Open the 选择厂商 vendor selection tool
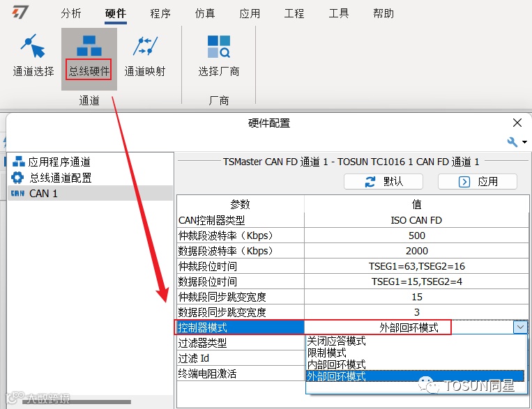532x409 pixels. click(x=219, y=55)
